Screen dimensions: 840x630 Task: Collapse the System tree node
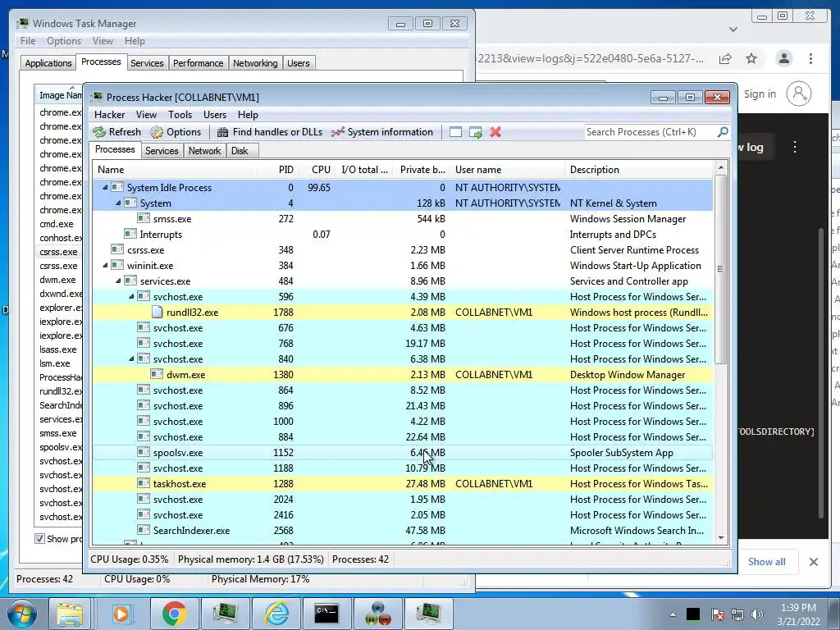point(118,203)
